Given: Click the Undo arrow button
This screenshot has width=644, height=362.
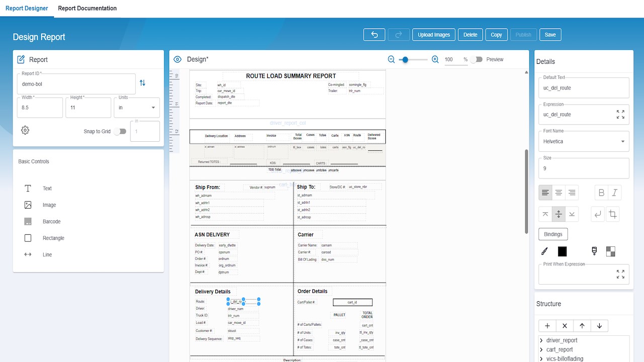Looking at the screenshot, I should point(375,35).
